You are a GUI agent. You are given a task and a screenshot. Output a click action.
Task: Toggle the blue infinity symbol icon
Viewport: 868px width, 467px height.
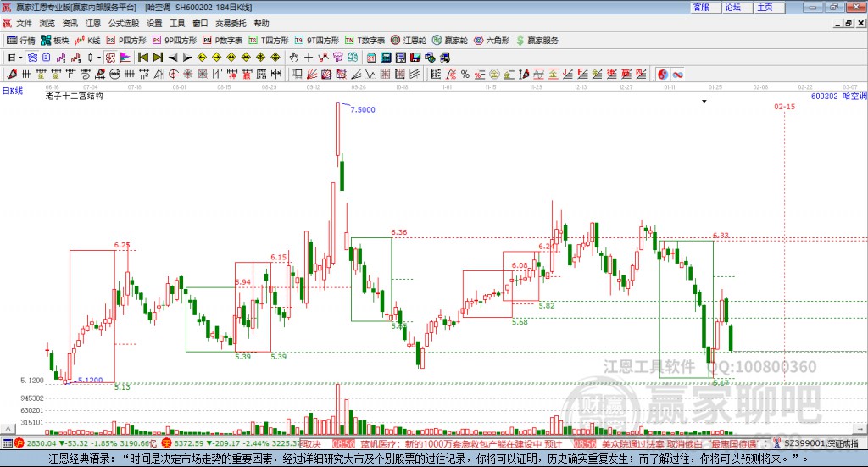coord(677,74)
